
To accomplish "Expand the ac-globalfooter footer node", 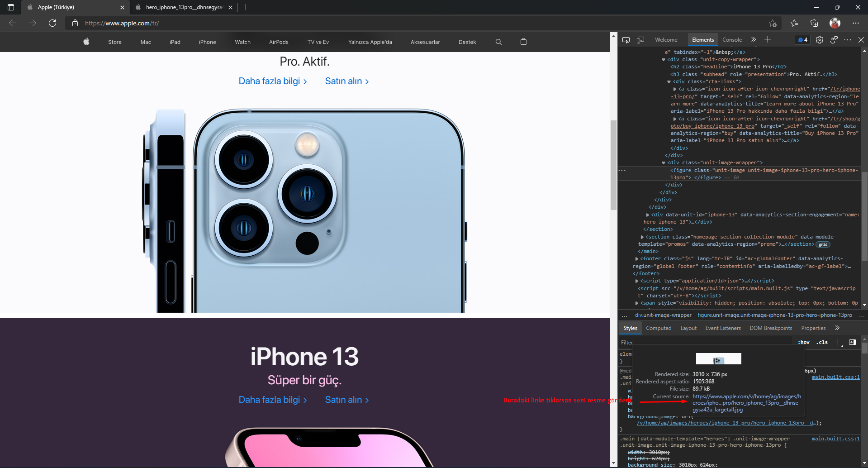I will pyautogui.click(x=637, y=259).
